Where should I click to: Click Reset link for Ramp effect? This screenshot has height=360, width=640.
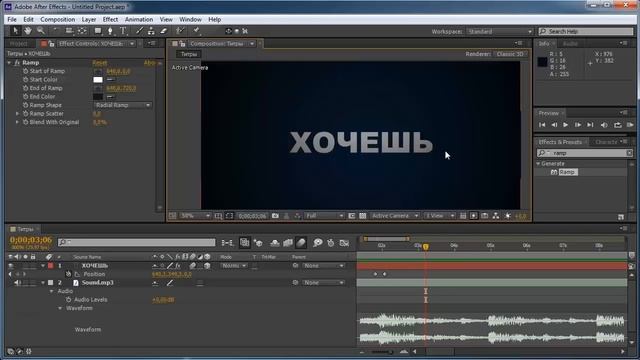click(x=100, y=63)
